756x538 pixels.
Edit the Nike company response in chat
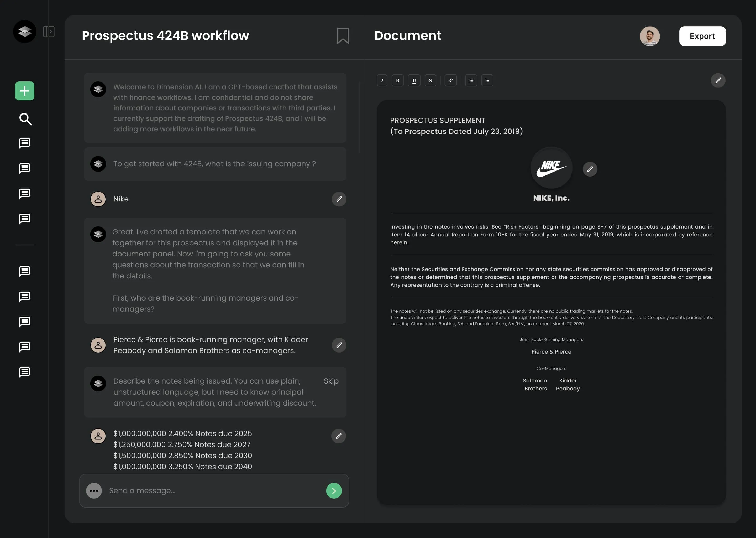pos(339,199)
